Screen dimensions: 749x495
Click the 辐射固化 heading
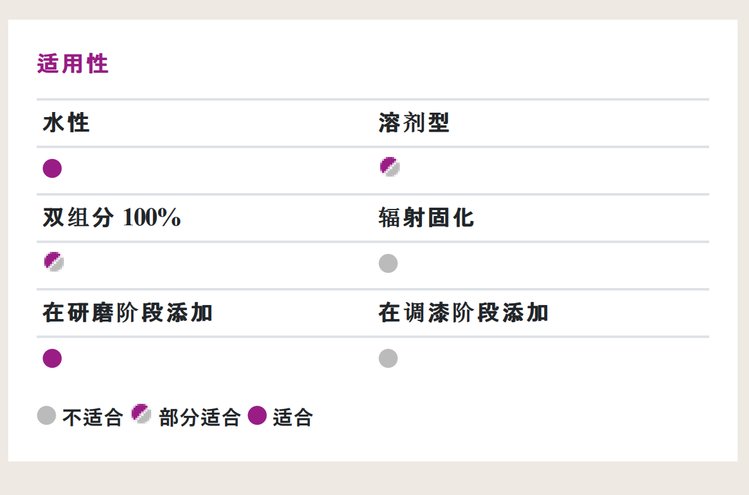pos(426,219)
